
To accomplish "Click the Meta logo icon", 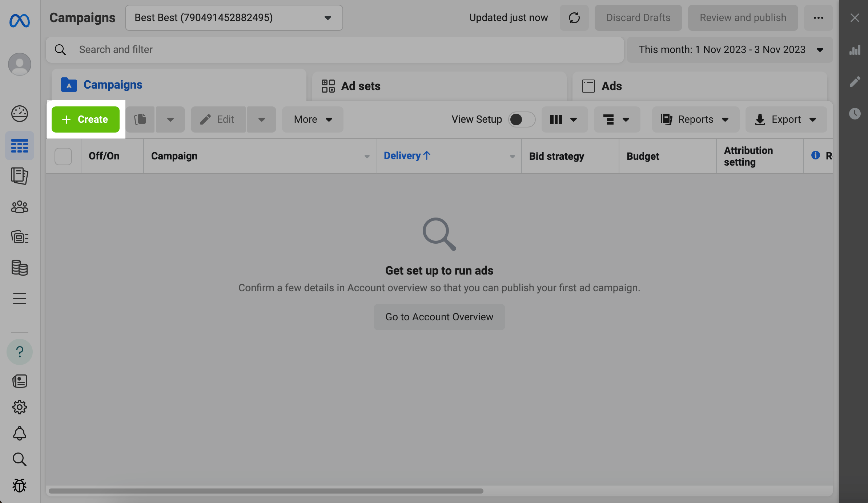I will [x=20, y=21].
